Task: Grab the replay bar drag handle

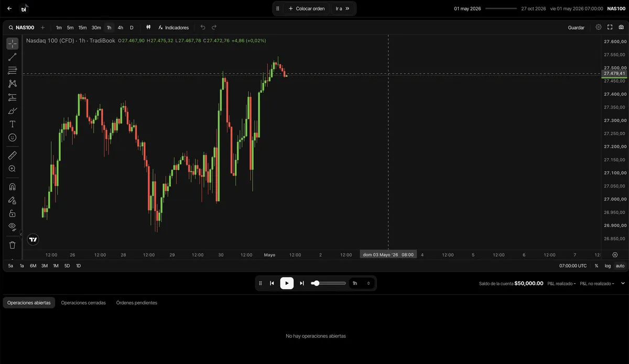Action: tap(261, 283)
